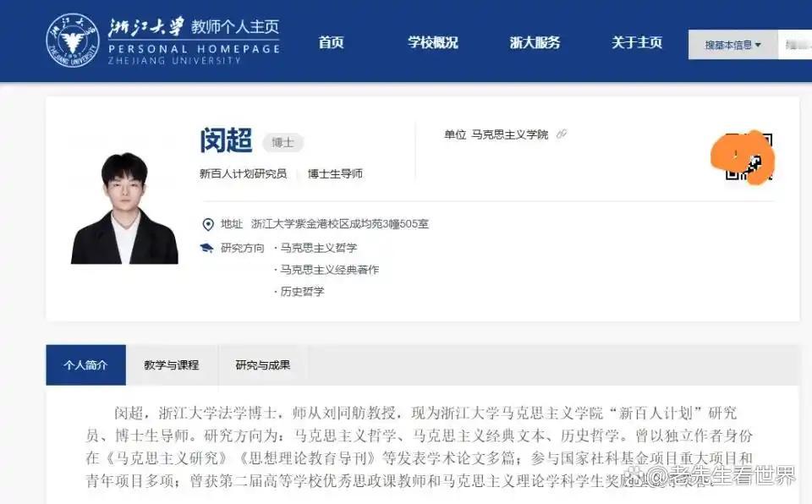Open the 关于主页 menu item
Image resolution: width=812 pixels, height=504 pixels.
click(x=636, y=42)
